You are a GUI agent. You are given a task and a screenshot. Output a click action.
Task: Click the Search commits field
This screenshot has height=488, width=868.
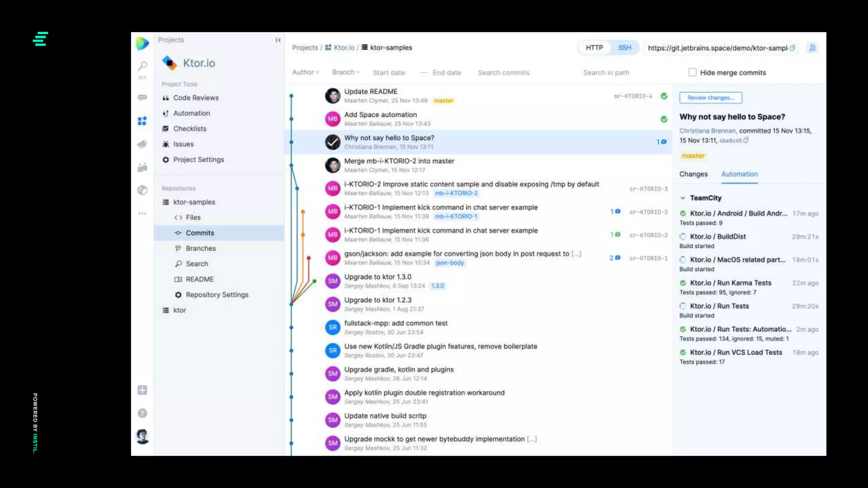504,73
